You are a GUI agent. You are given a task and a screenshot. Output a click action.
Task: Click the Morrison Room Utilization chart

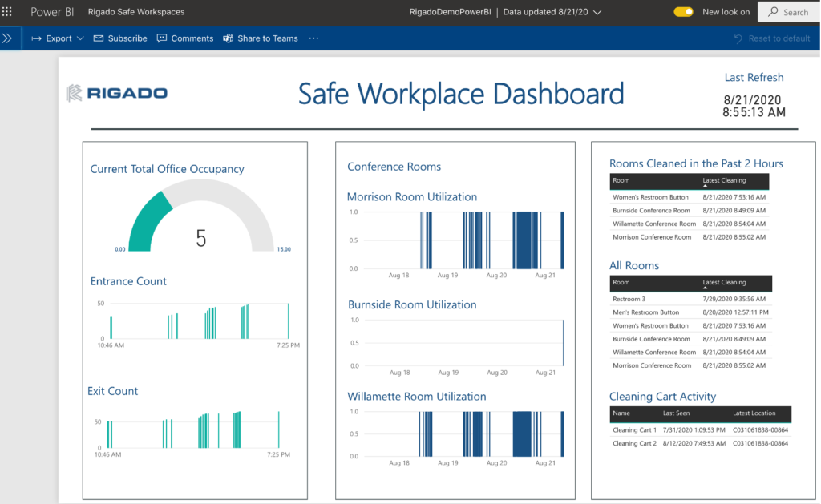[x=456, y=244]
